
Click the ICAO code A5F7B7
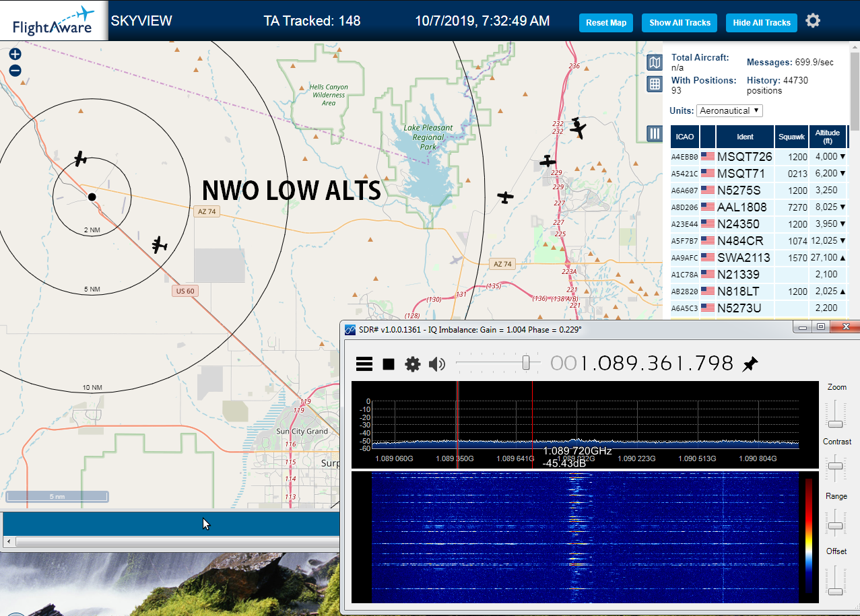click(684, 240)
